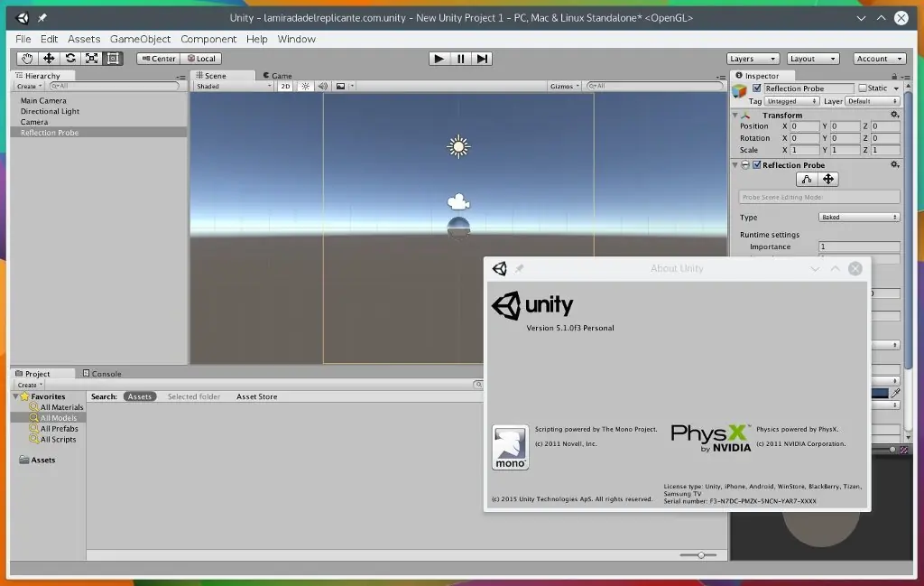Enable the Static checkbox
The width and height of the screenshot is (924, 586).
click(862, 88)
